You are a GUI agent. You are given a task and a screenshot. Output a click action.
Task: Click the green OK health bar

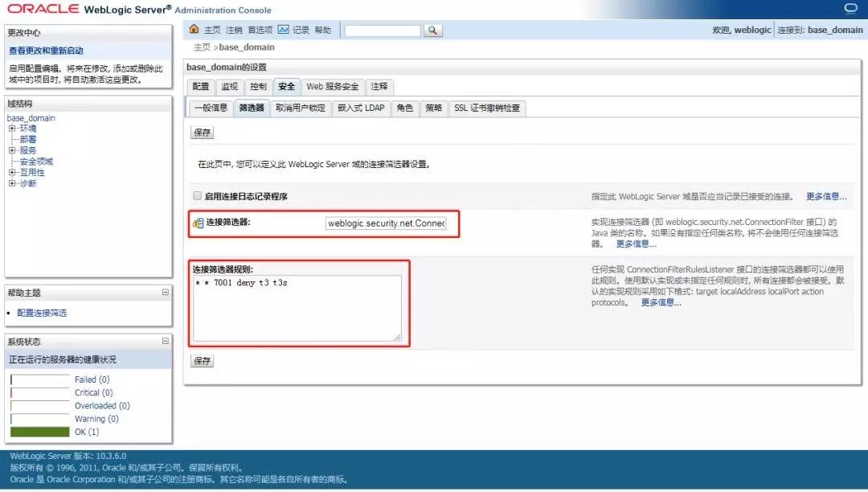coord(40,432)
